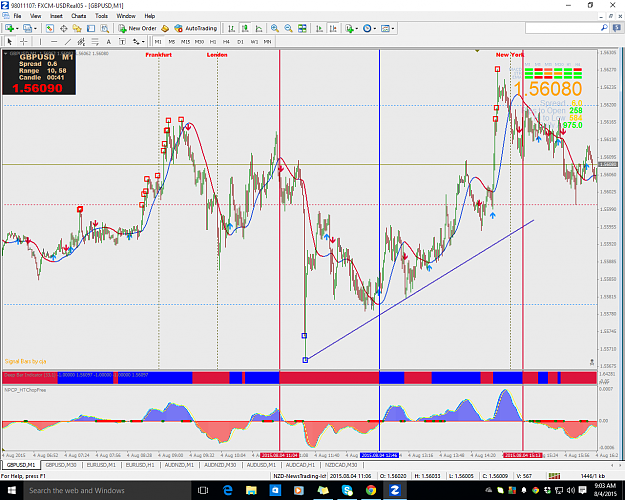The height and width of the screenshot is (500, 625).
Task: Click the blue 12:46 timeline date label
Action: [x=379, y=455]
